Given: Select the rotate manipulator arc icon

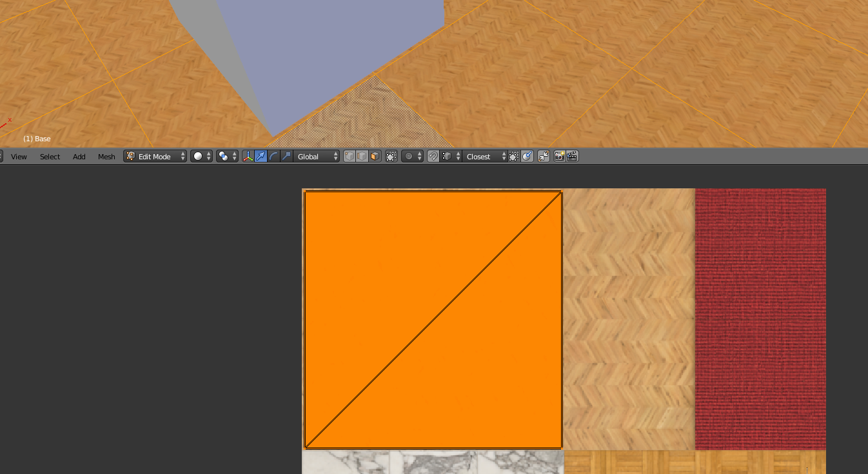Looking at the screenshot, I should pyautogui.click(x=273, y=156).
